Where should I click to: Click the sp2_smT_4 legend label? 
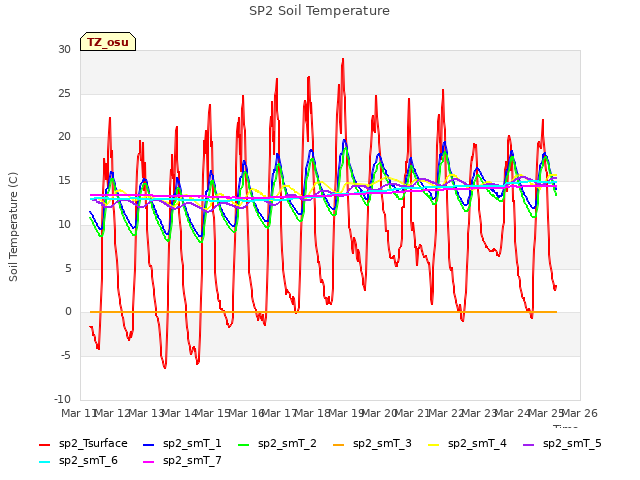click(x=477, y=444)
